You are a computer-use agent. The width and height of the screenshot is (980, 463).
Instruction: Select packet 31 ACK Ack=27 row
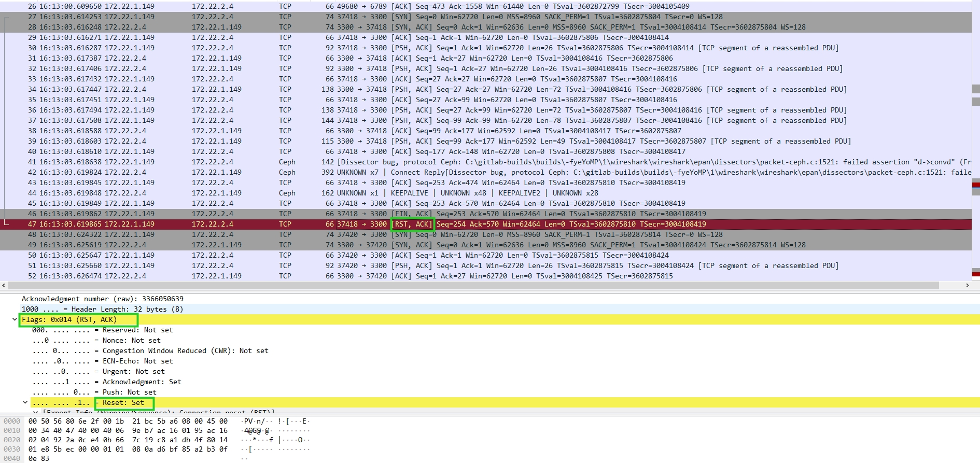coord(486,58)
